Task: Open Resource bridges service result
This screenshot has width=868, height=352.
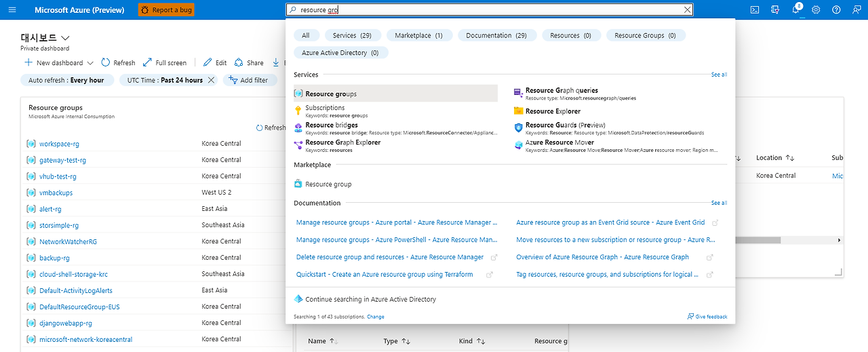Action: pyautogui.click(x=395, y=128)
